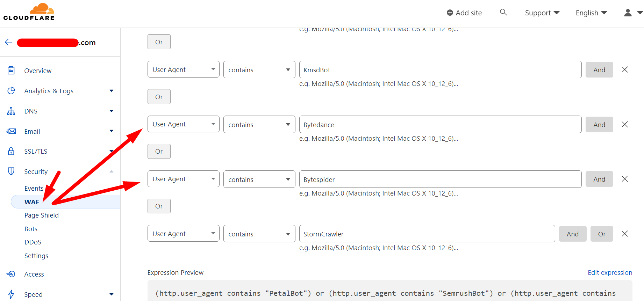Click the Expression Preview code box
Screen dimensions: 644x301
point(390,291)
